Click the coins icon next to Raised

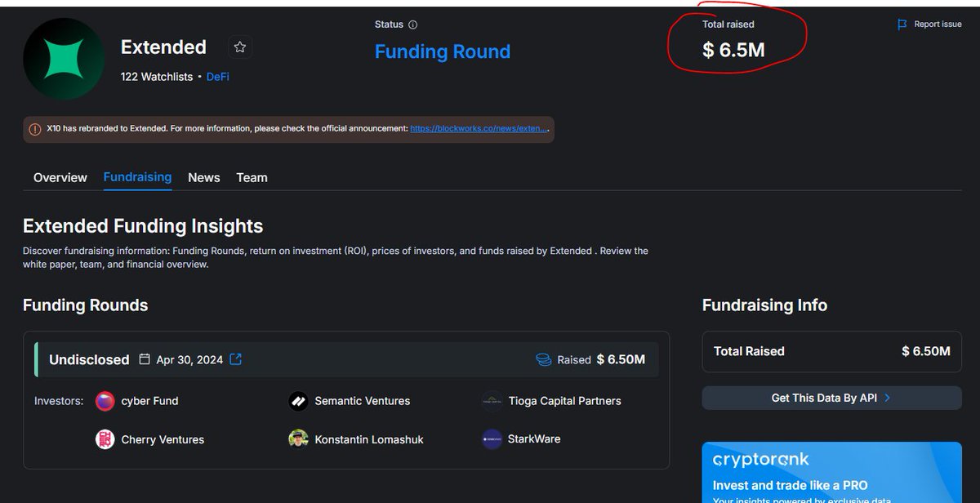(543, 359)
